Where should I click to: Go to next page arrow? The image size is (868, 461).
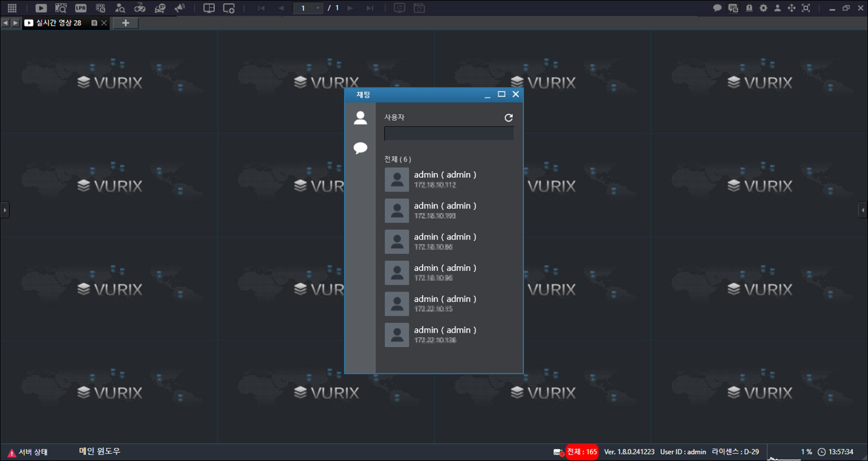350,8
